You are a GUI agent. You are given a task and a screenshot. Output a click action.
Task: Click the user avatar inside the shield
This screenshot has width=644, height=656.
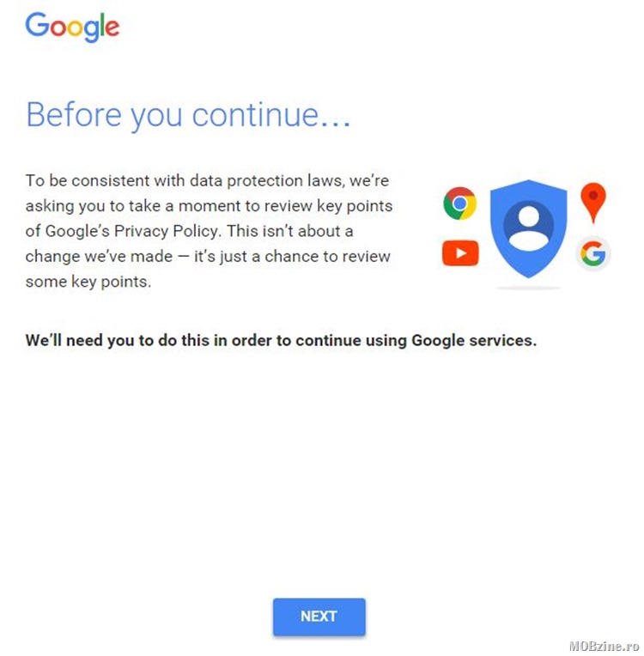(x=528, y=226)
